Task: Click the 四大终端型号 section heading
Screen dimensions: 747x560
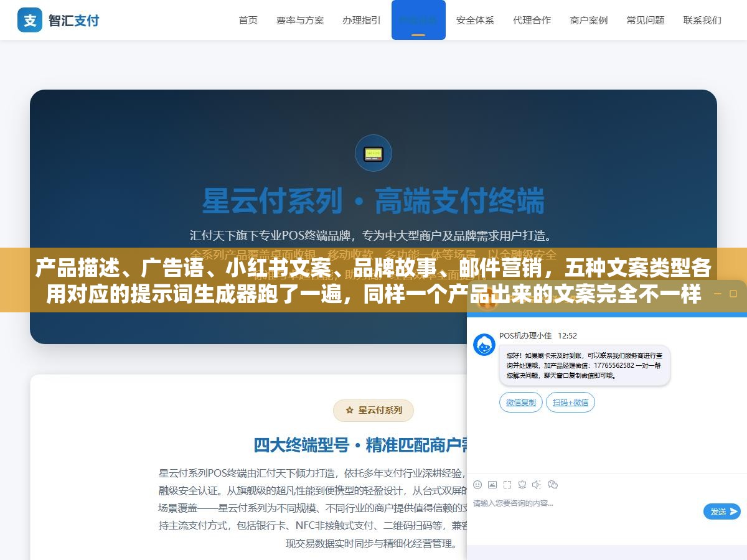Action: point(360,446)
